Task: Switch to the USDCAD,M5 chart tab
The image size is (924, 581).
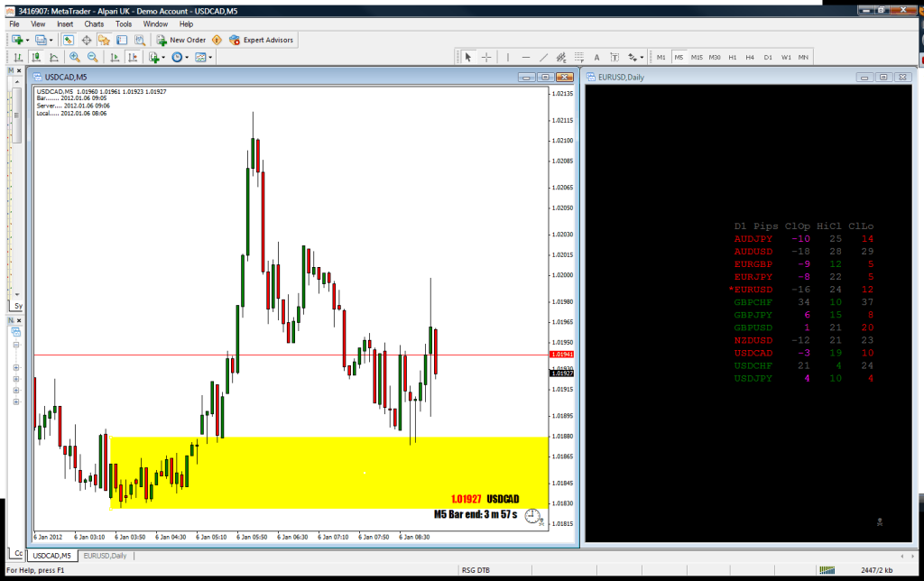Action: coord(51,556)
